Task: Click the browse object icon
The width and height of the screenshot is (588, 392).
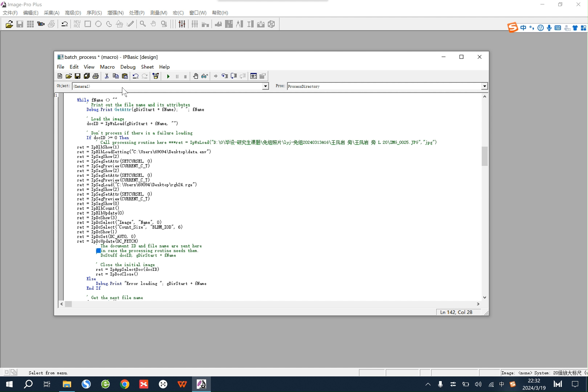Action: pyautogui.click(x=156, y=76)
